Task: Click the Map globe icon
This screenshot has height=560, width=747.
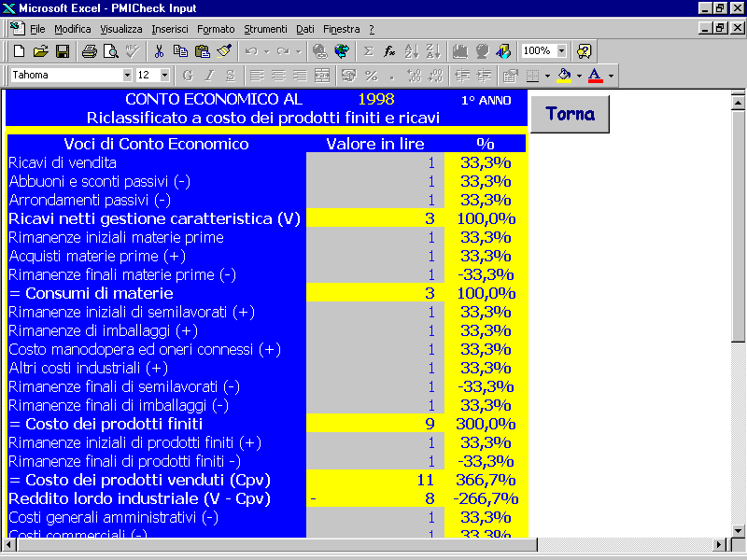Action: click(482, 51)
